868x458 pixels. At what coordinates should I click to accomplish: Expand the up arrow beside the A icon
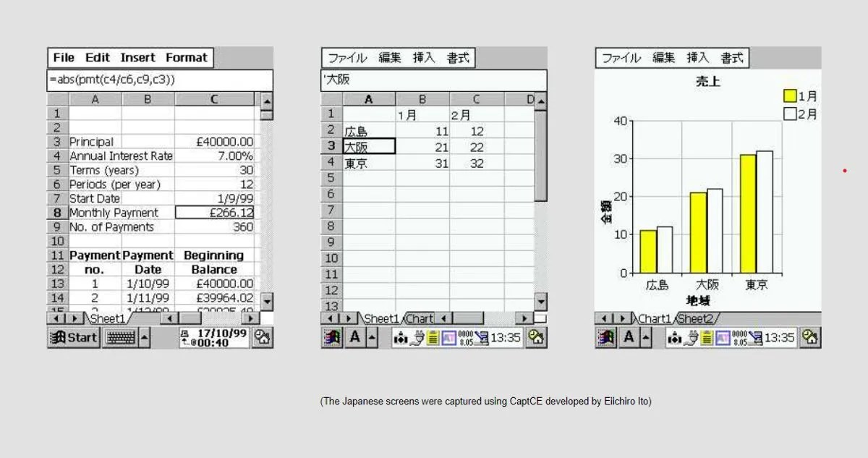[x=371, y=336]
